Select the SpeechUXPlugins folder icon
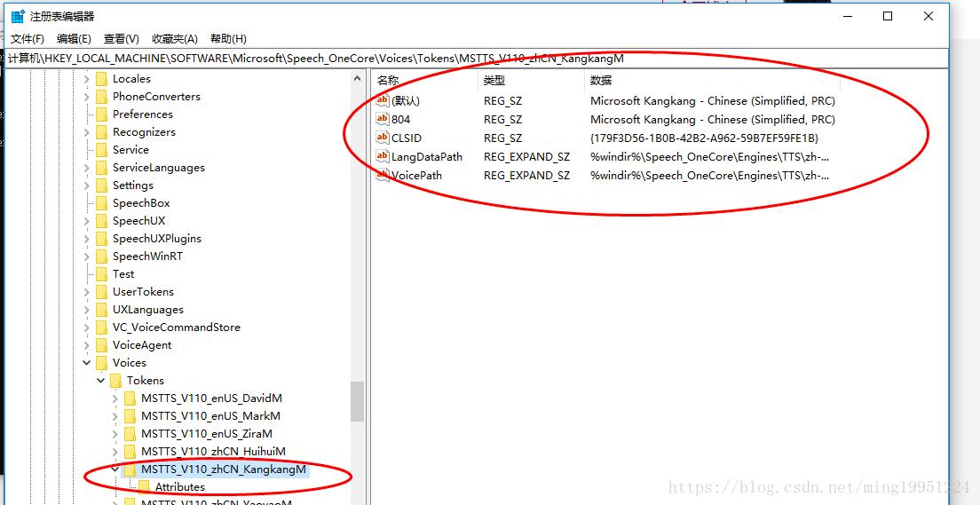Image resolution: width=980 pixels, height=505 pixels. [101, 239]
